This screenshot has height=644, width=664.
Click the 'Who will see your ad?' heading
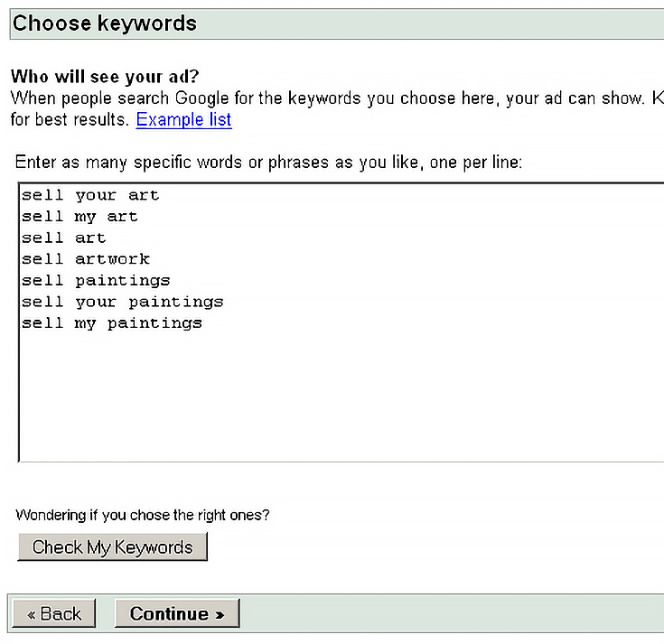tap(105, 77)
